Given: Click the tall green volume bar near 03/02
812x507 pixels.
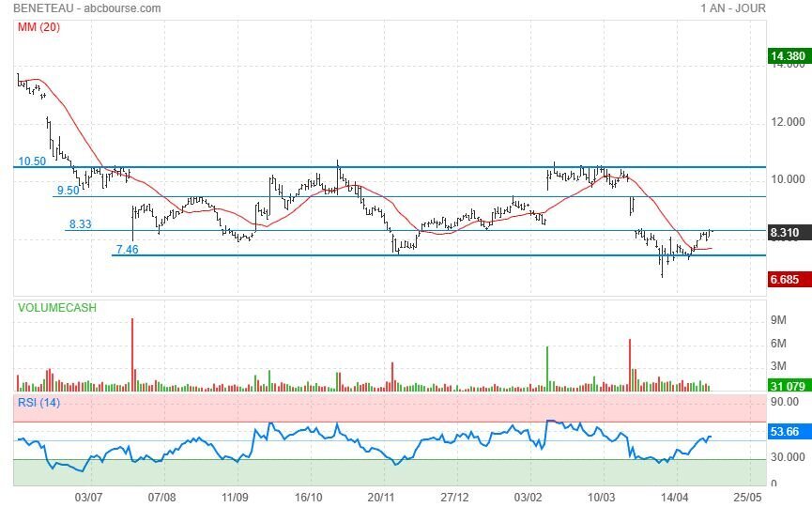Looking at the screenshot, I should pyautogui.click(x=546, y=367).
